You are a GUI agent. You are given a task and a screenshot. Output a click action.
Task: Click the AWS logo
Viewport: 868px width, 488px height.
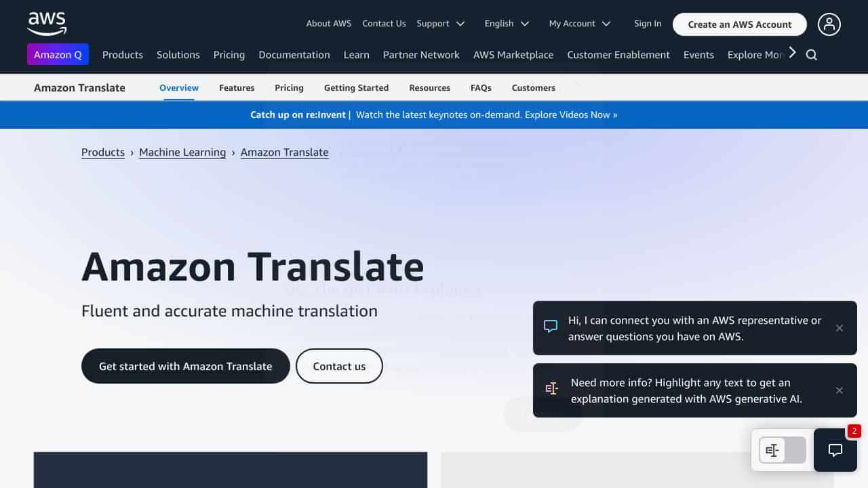tap(47, 24)
